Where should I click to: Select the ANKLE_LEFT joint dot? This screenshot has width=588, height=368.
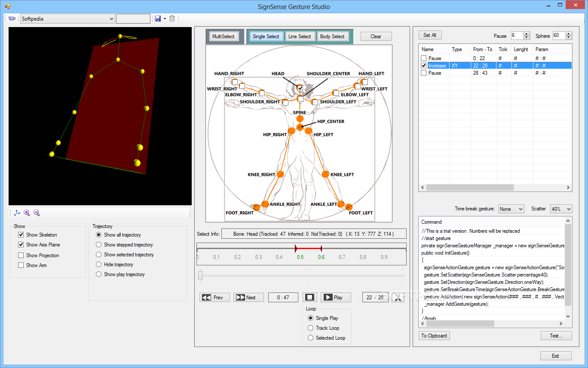coord(341,204)
